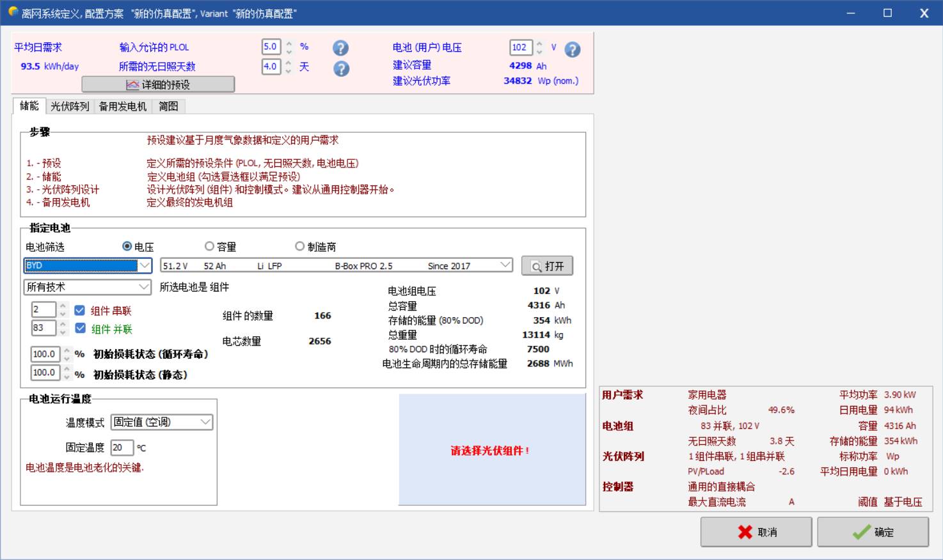Click the help icon beside battery voltage
The height and width of the screenshot is (560, 943).
573,49
